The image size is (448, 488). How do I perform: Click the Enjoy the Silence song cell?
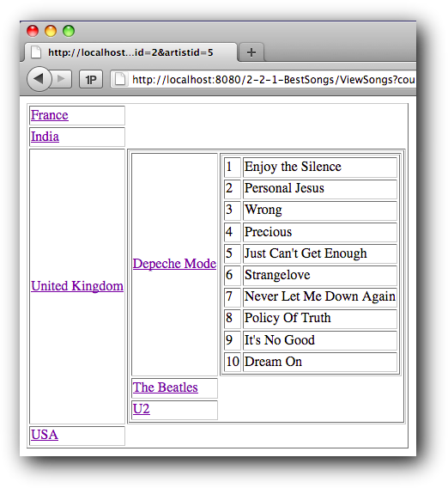320,168
